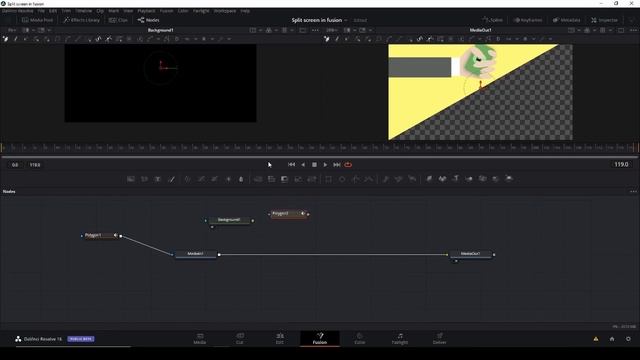
Task: Open Nodes panel three-dot options menu
Action: pos(633,191)
